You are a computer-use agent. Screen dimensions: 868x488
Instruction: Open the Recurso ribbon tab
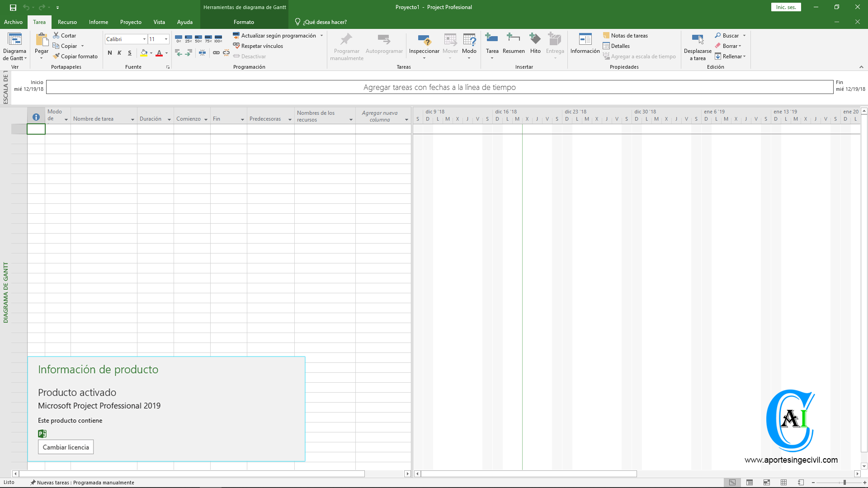pos(67,22)
